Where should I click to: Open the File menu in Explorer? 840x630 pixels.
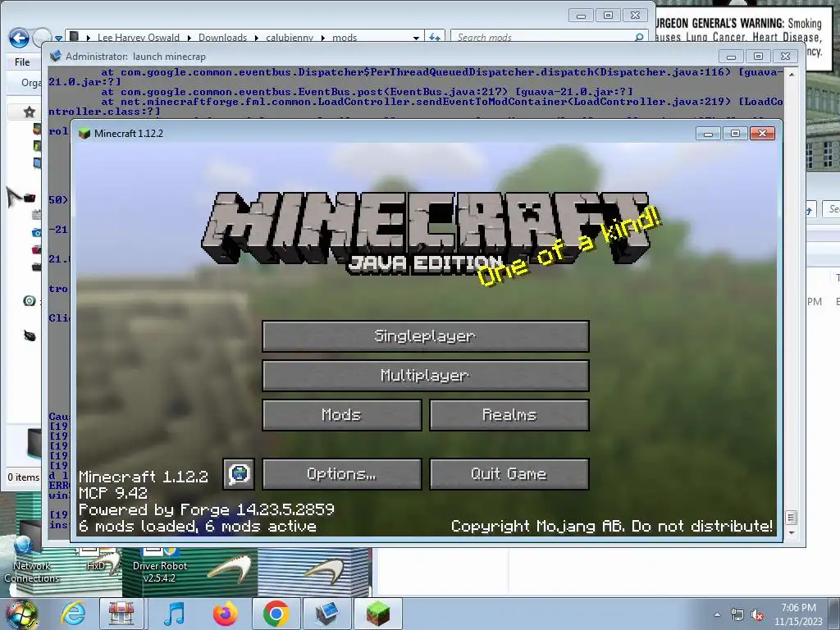22,62
